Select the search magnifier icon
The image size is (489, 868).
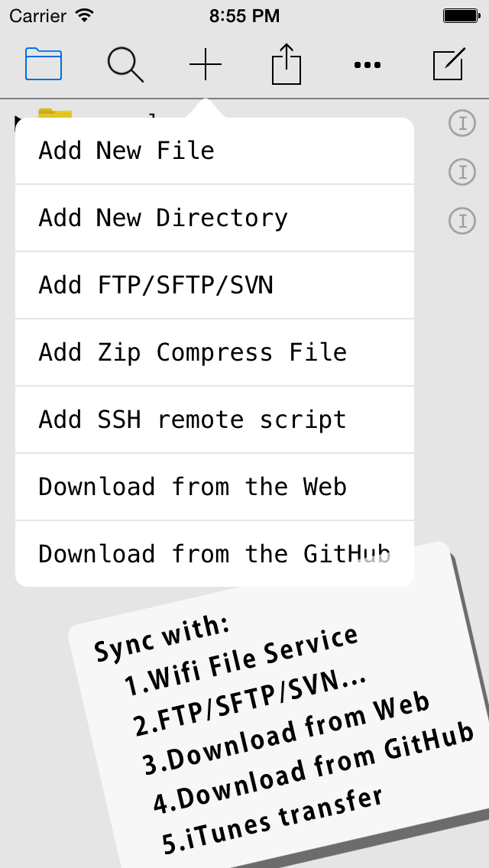pyautogui.click(x=125, y=64)
